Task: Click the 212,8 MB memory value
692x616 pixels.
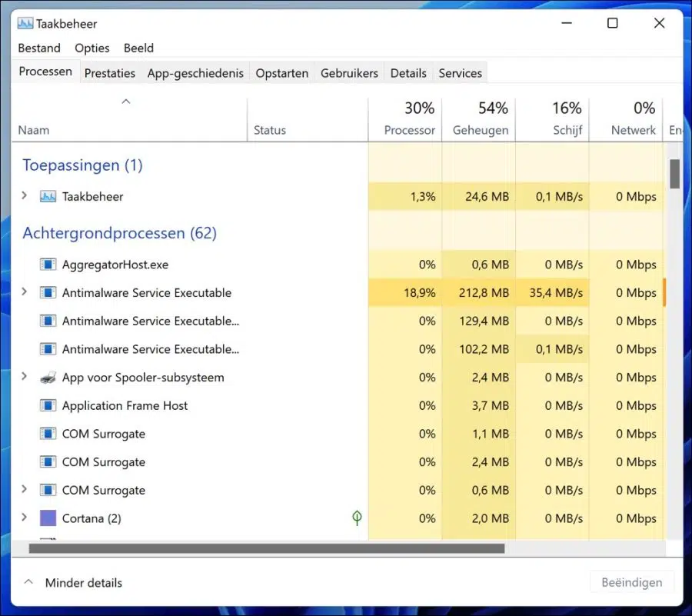Action: pos(484,292)
